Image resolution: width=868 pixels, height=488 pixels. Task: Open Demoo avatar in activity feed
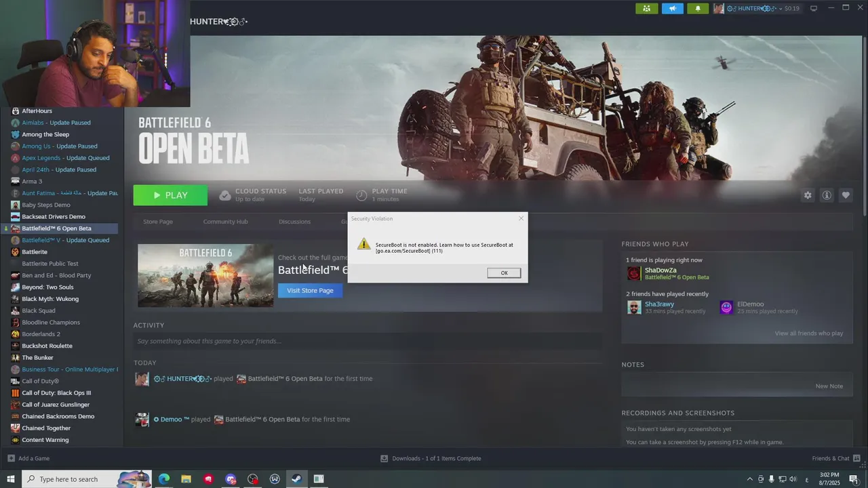[x=142, y=420]
